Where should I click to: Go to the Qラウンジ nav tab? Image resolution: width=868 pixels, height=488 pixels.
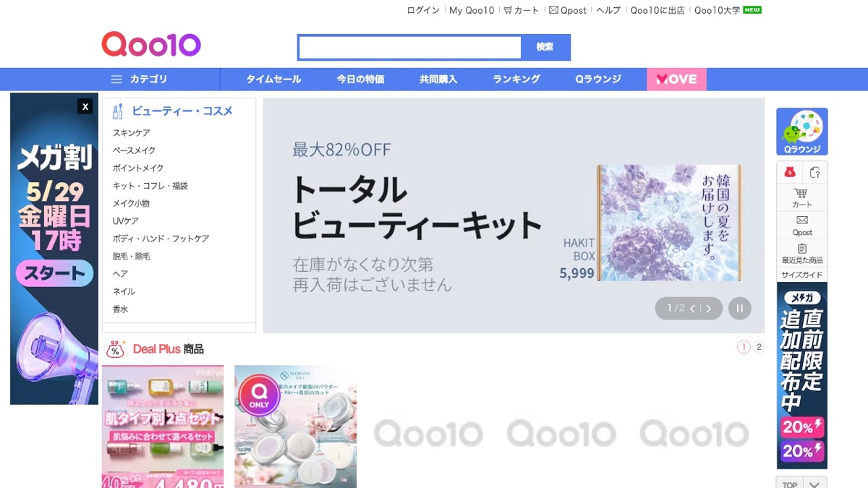(598, 80)
